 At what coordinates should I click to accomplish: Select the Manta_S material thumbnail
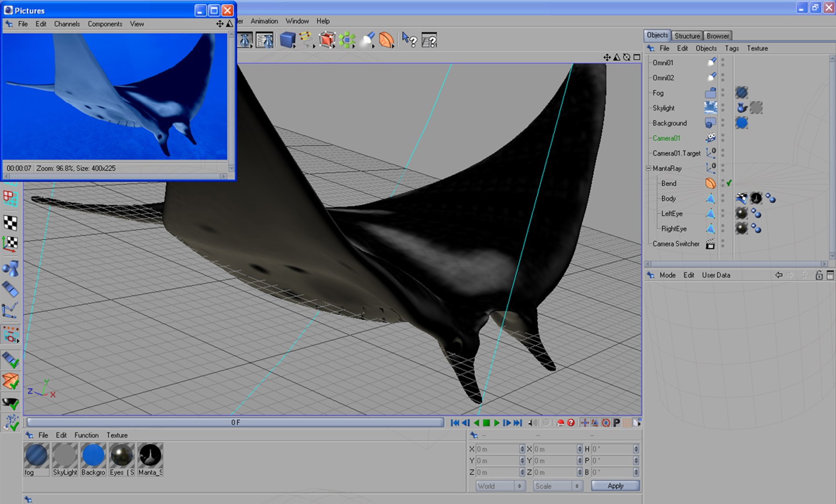150,455
